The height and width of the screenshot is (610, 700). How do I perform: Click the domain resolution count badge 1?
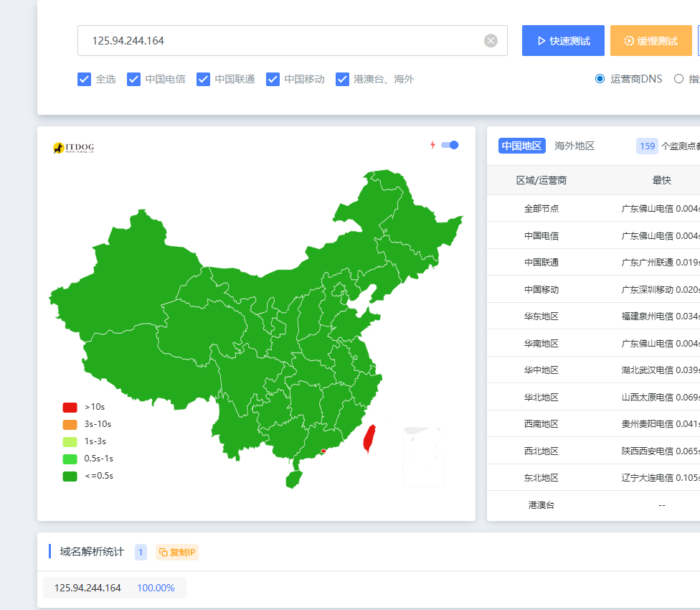141,553
